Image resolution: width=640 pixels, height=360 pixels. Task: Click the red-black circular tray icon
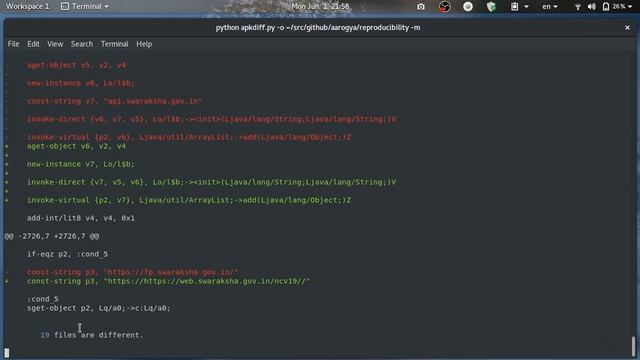click(x=444, y=7)
